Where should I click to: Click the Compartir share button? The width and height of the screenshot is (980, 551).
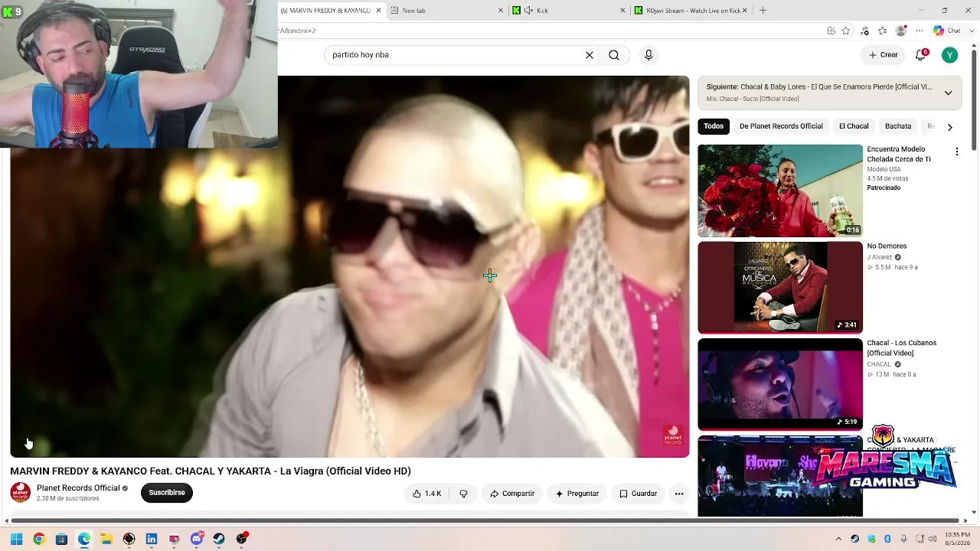click(x=512, y=494)
